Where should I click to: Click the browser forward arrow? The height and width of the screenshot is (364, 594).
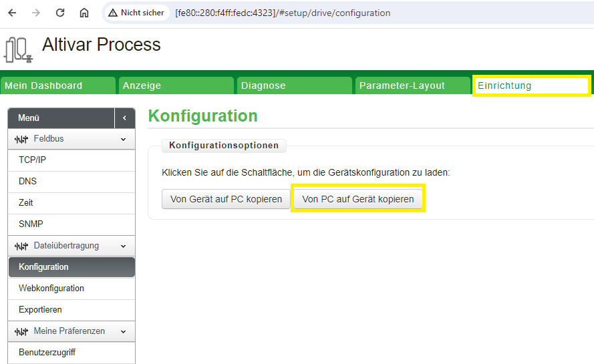coord(36,13)
